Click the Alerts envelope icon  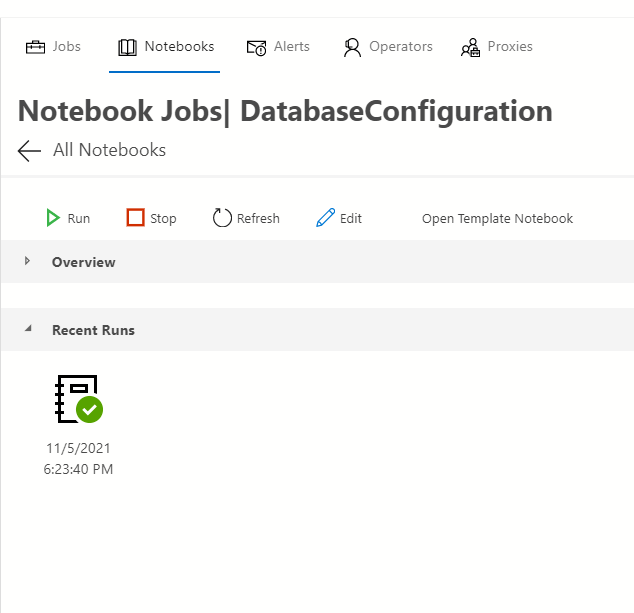(256, 47)
